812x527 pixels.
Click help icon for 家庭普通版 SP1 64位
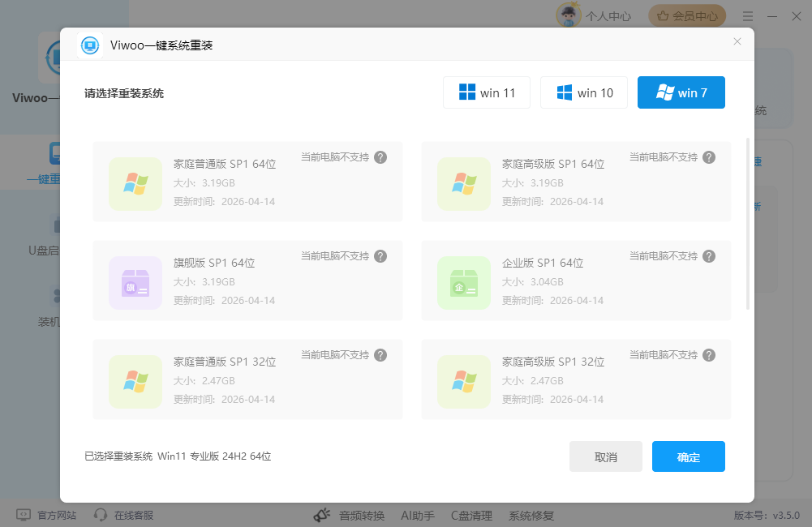tap(380, 157)
